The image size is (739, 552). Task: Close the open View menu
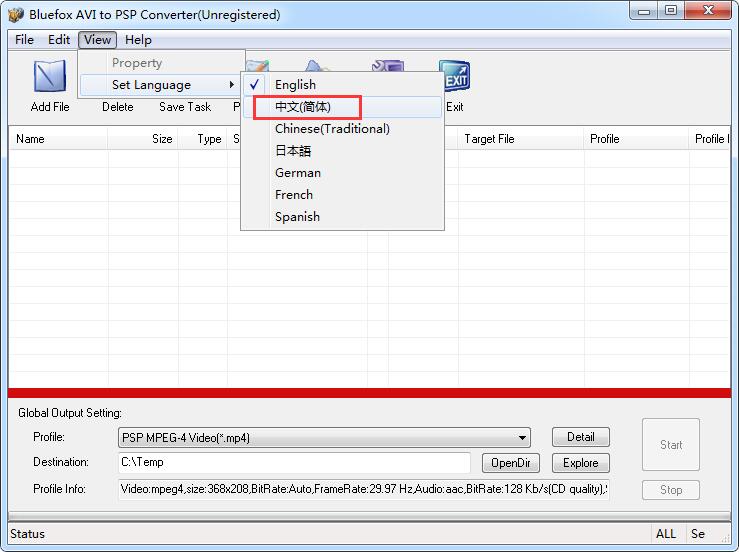click(97, 40)
